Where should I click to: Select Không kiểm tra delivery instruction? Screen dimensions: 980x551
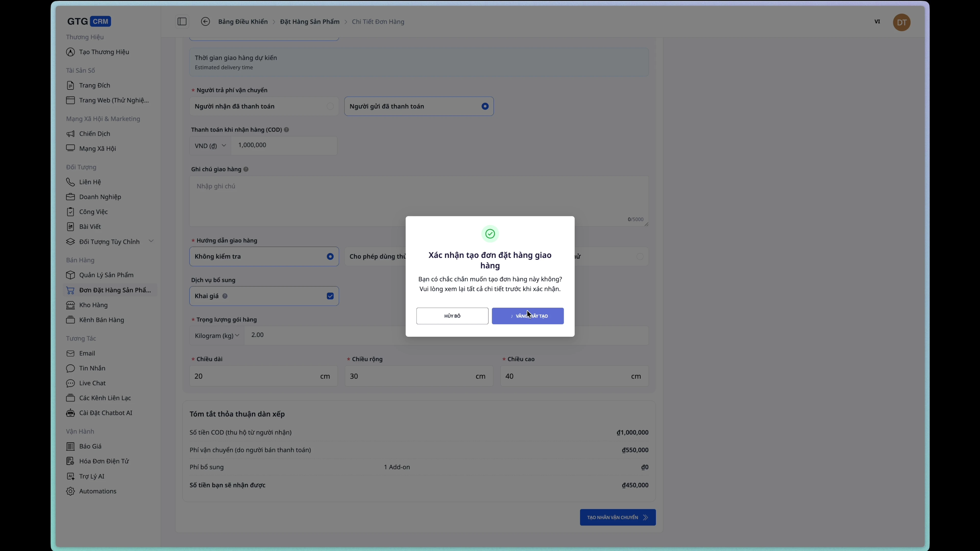330,257
